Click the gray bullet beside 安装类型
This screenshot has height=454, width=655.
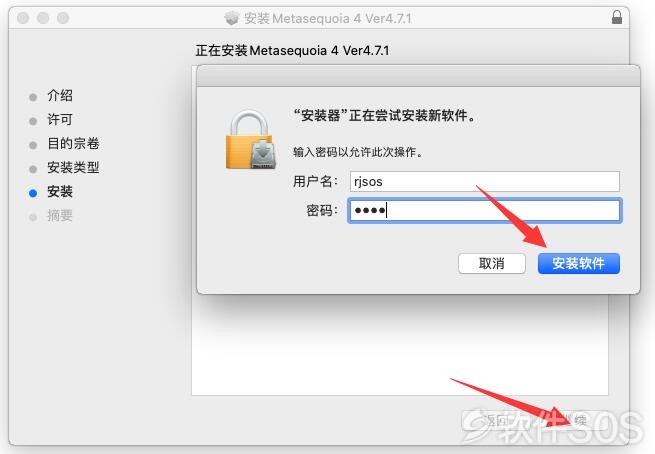[x=33, y=169]
